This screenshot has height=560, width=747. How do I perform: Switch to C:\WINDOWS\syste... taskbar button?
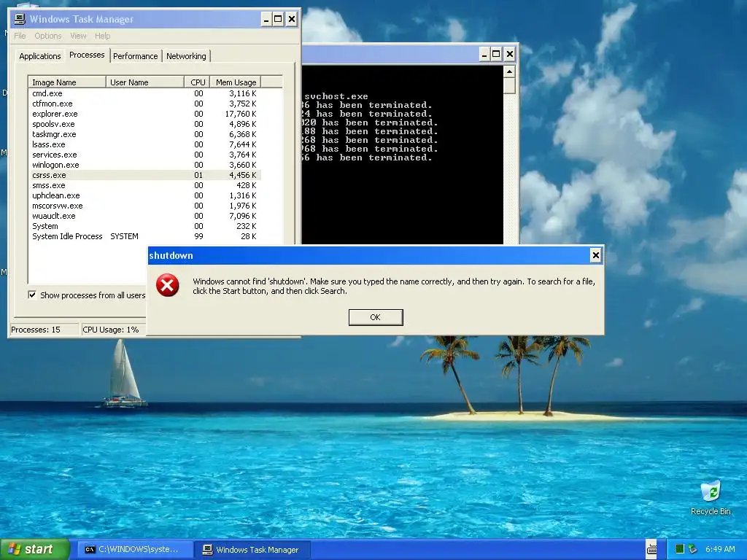[x=135, y=550]
